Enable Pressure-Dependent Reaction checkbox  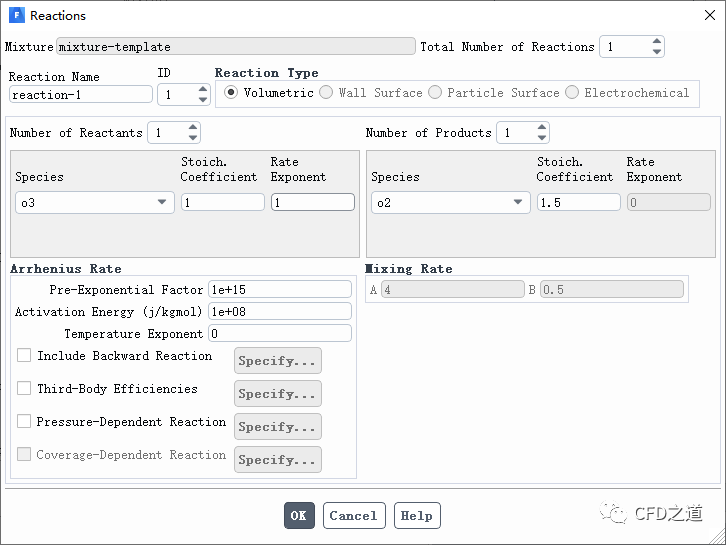tap(24, 422)
